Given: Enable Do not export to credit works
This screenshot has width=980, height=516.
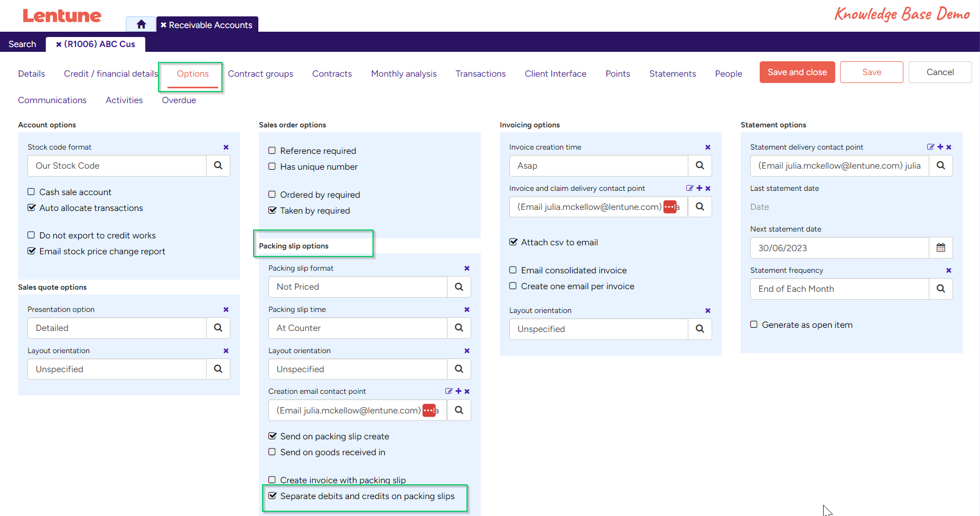Looking at the screenshot, I should tap(31, 235).
